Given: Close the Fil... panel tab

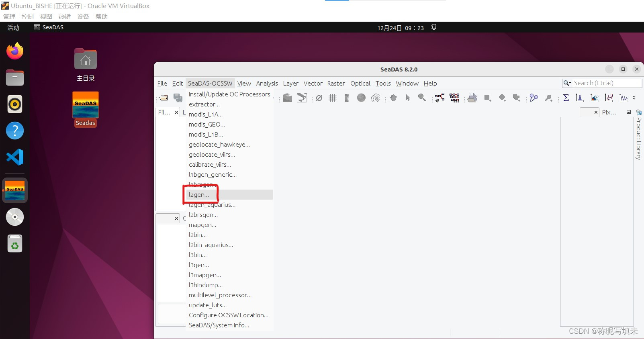Looking at the screenshot, I should pos(176,112).
